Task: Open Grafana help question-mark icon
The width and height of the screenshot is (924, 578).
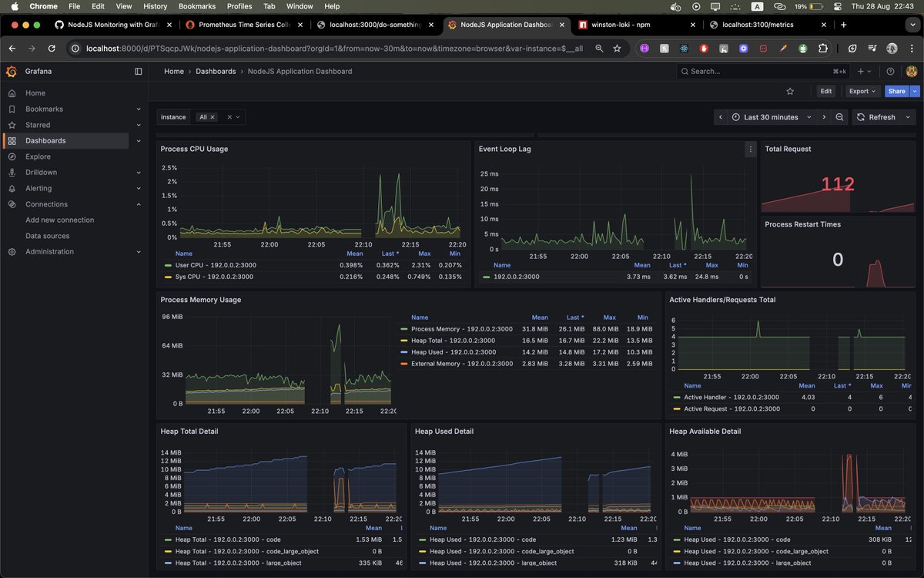Action: pos(891,71)
